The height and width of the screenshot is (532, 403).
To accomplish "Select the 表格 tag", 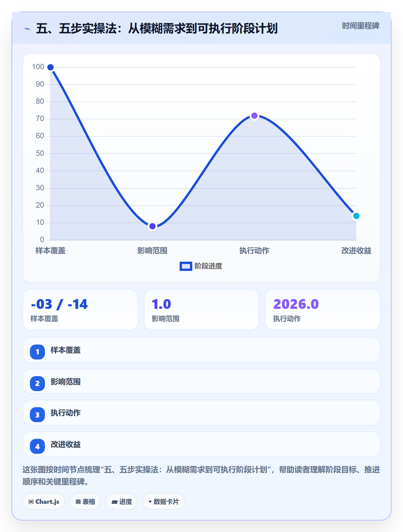I will tap(85, 502).
